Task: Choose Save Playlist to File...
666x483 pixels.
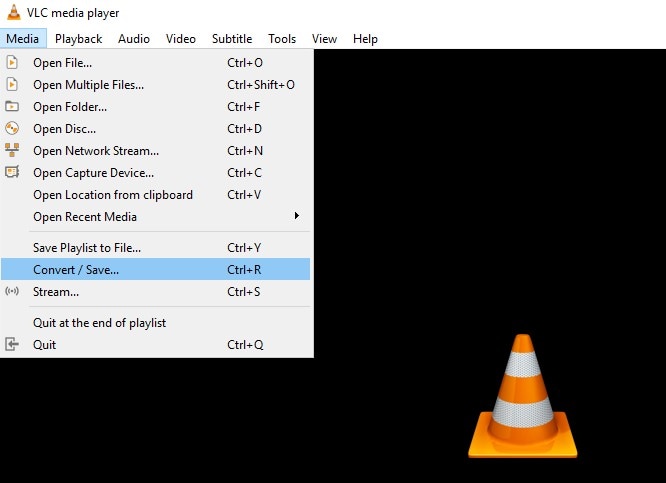Action: pyautogui.click(x=155, y=247)
